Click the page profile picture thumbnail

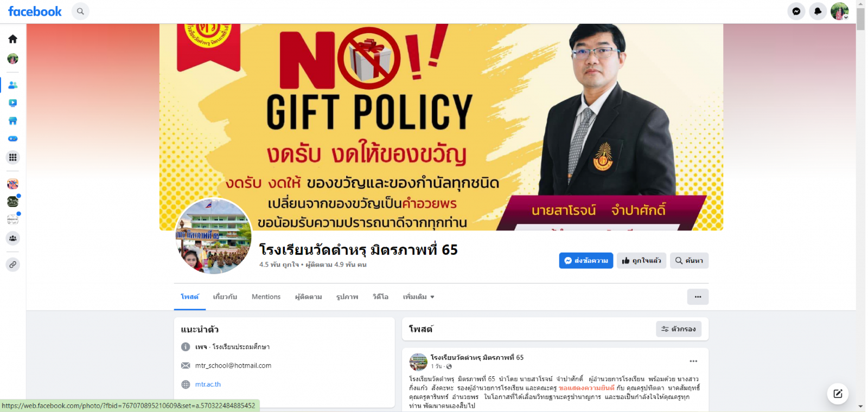coord(214,236)
